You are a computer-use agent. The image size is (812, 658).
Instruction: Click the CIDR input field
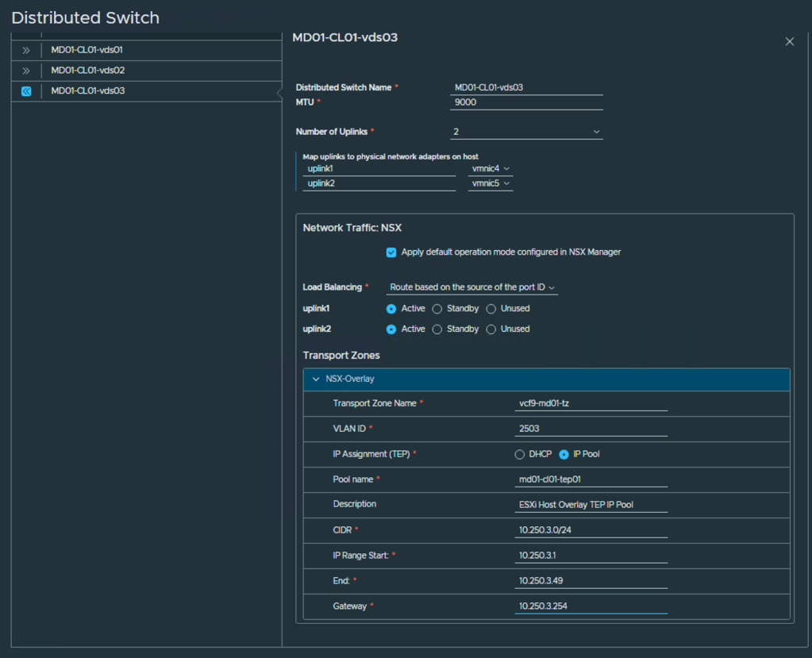tap(591, 530)
